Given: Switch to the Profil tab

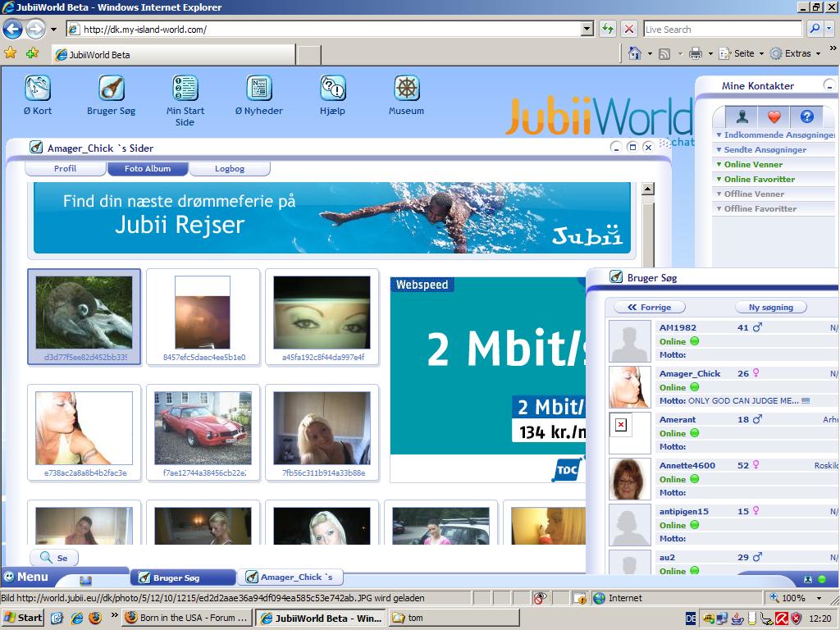Looking at the screenshot, I should click(66, 169).
